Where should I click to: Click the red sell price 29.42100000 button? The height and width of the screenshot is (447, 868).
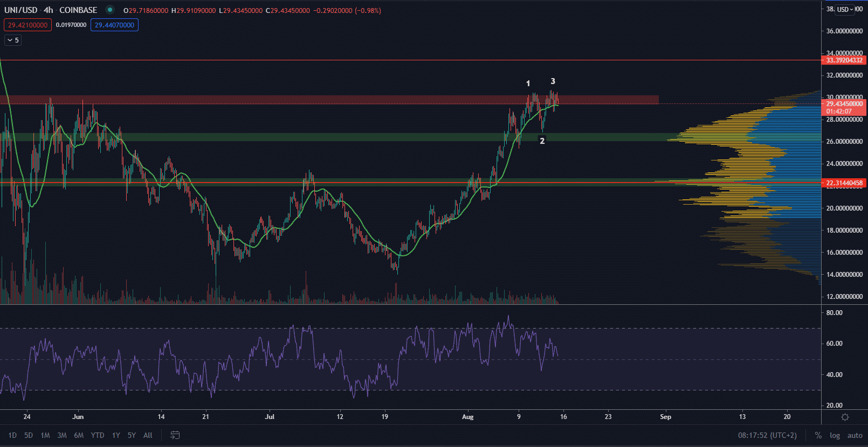[x=27, y=25]
